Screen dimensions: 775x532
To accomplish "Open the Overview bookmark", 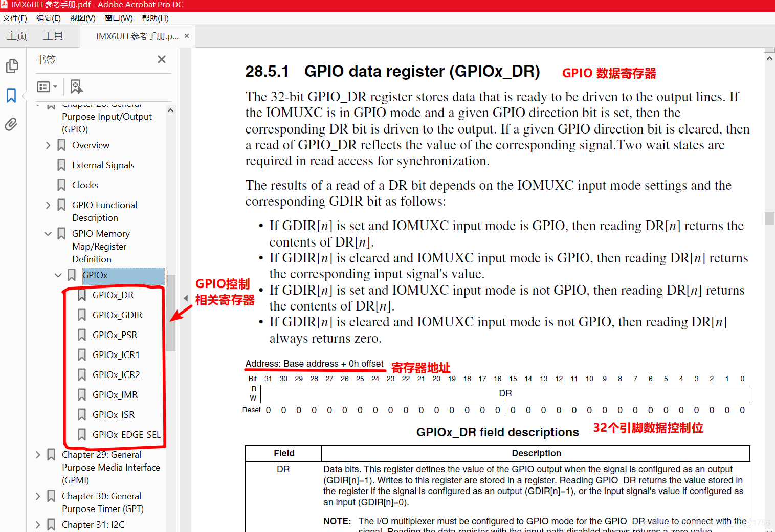I will (x=91, y=145).
